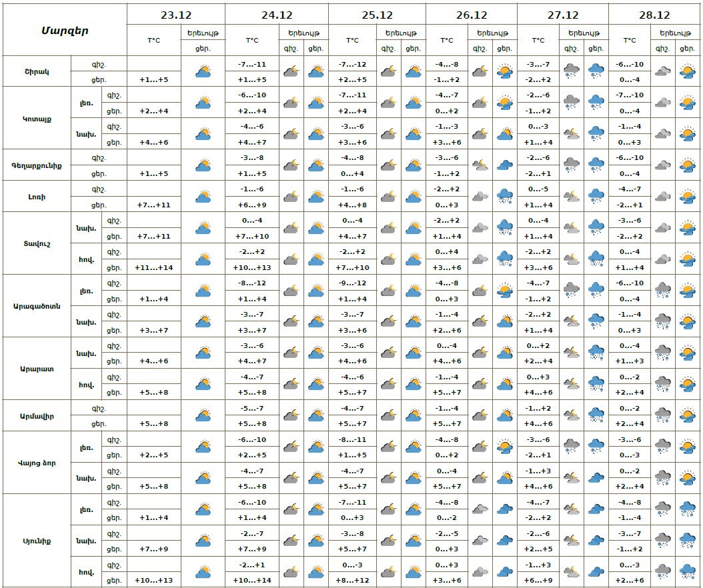Click Արմավիր daytime snow icon for 27.12
The height and width of the screenshot is (588, 703).
tap(596, 416)
